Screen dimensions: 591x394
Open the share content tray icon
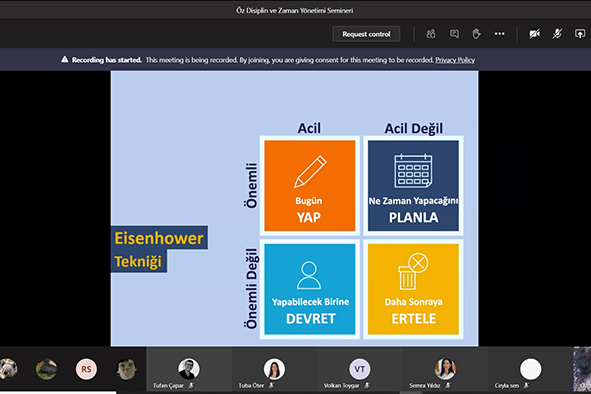pos(580,34)
